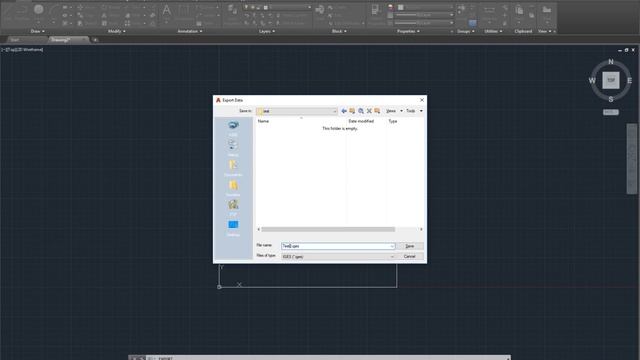This screenshot has width=640, height=360.
Task: Click the Insert block icon in Block panel
Action: [320, 10]
